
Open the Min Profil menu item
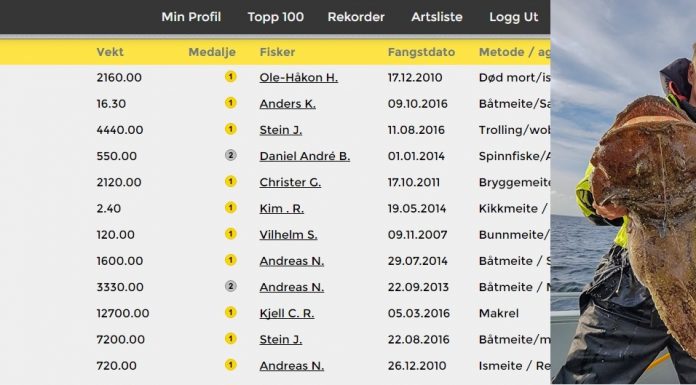pos(191,17)
